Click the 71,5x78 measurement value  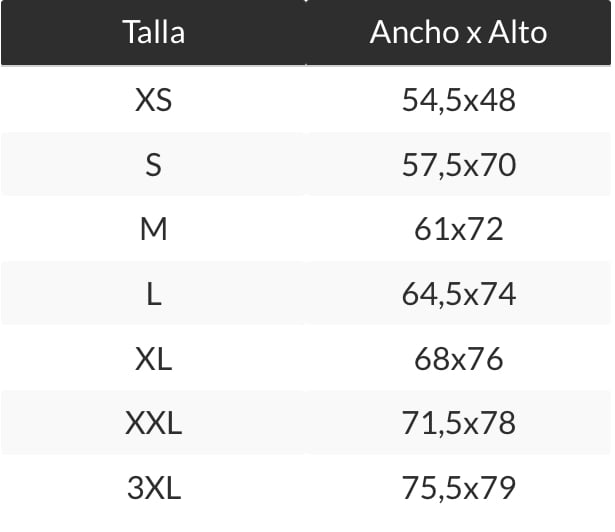point(458,423)
